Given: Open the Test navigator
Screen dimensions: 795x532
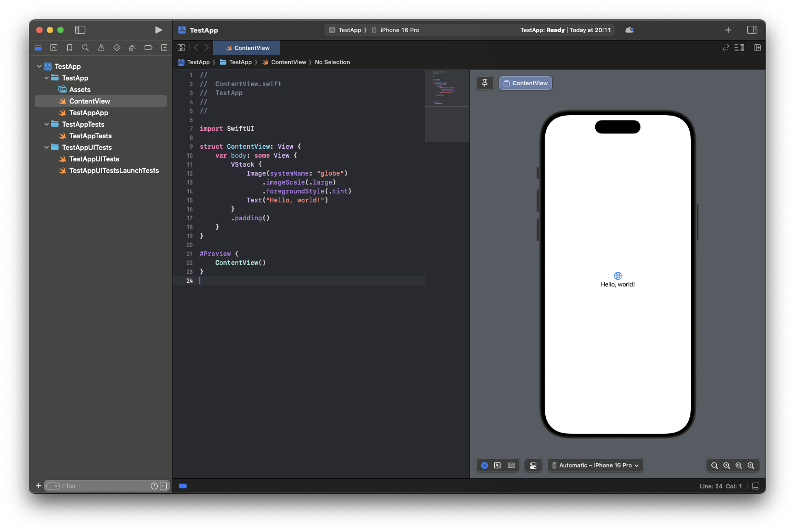Looking at the screenshot, I should point(117,47).
